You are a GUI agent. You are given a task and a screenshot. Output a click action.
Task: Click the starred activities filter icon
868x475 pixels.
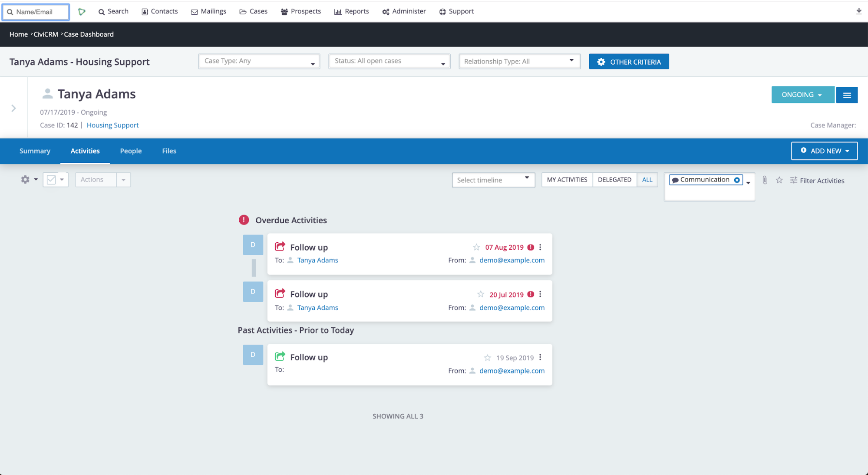779,180
